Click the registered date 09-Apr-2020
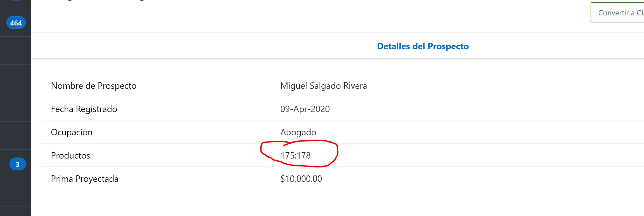The image size is (644, 216). (305, 109)
